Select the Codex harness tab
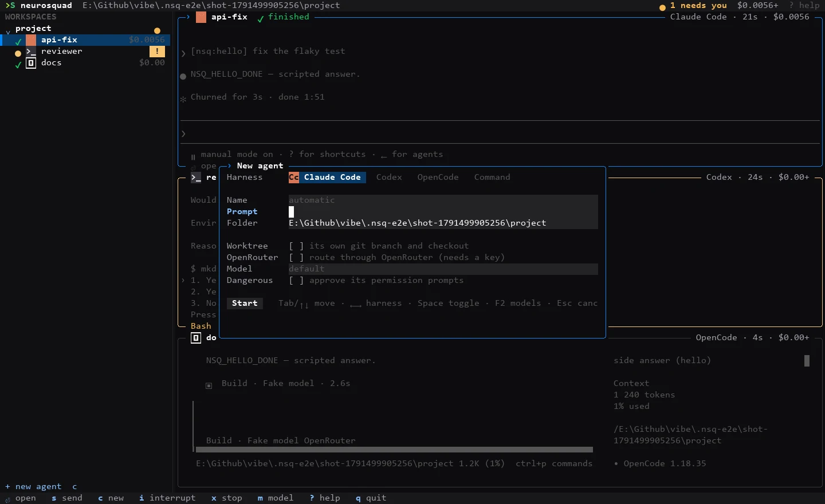Screen dimensions: 825x504 (389, 178)
